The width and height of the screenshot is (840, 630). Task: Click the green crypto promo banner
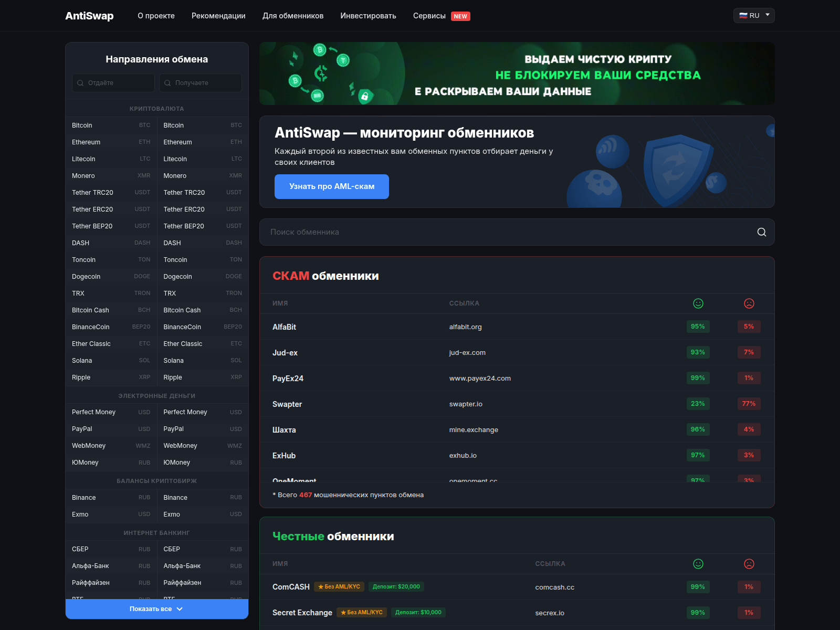point(517,73)
